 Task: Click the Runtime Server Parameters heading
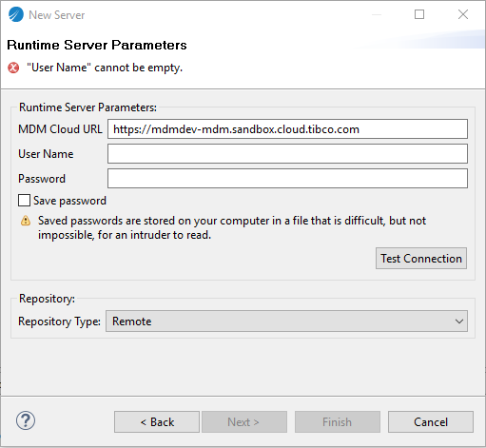tap(97, 45)
